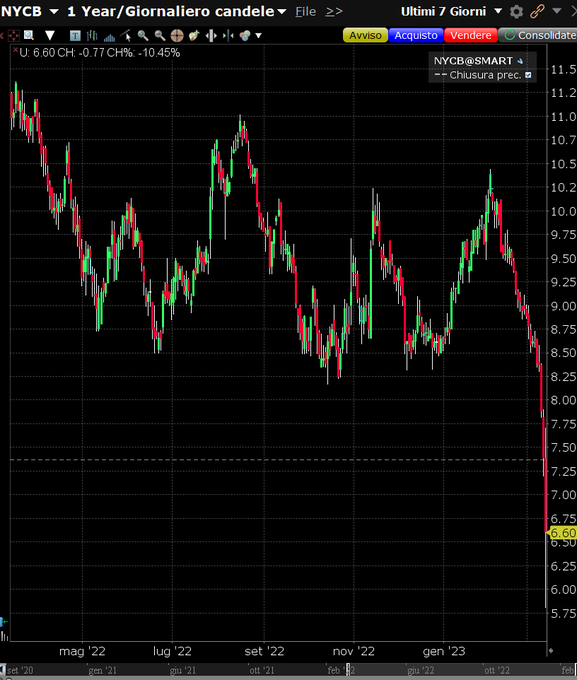Click the 10.00 price axis label
Screen dimensions: 577x680
coord(563,211)
